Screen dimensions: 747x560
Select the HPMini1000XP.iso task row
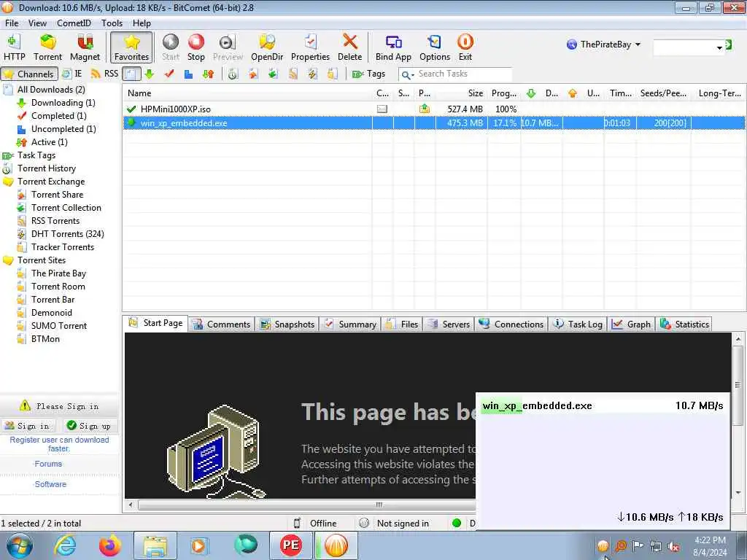433,109
